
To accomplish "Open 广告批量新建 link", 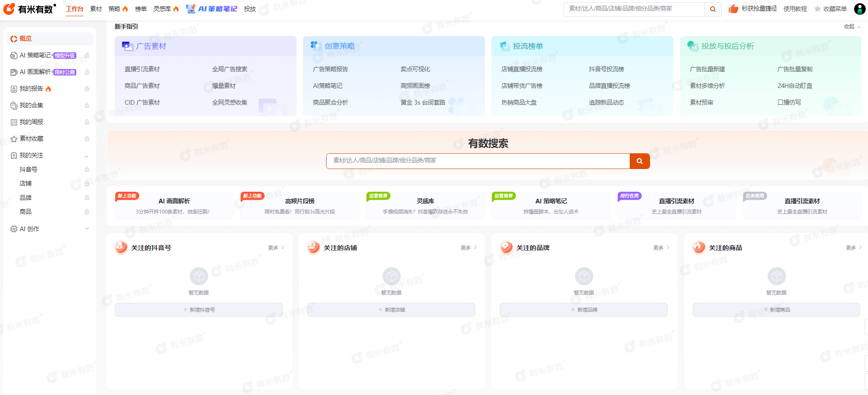I will point(707,69).
